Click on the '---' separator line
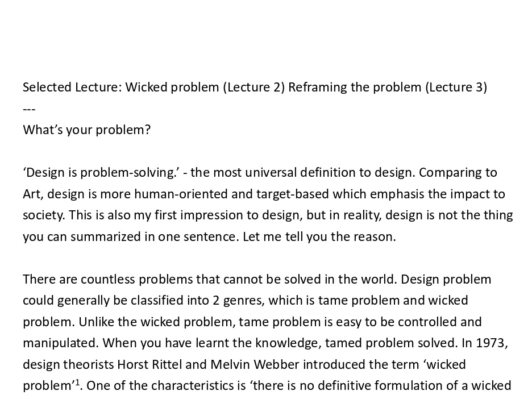This screenshot has width=532, height=399. coord(29,110)
